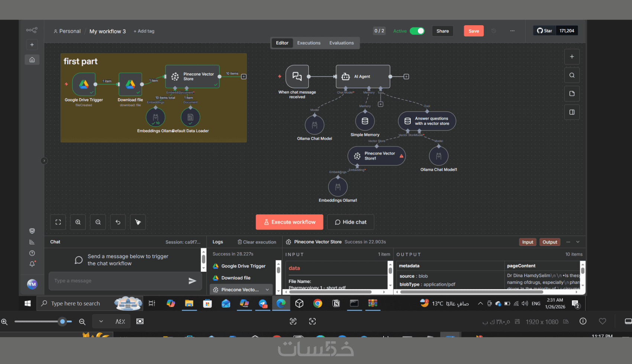Open the add node plus panel on canvas

tap(572, 57)
